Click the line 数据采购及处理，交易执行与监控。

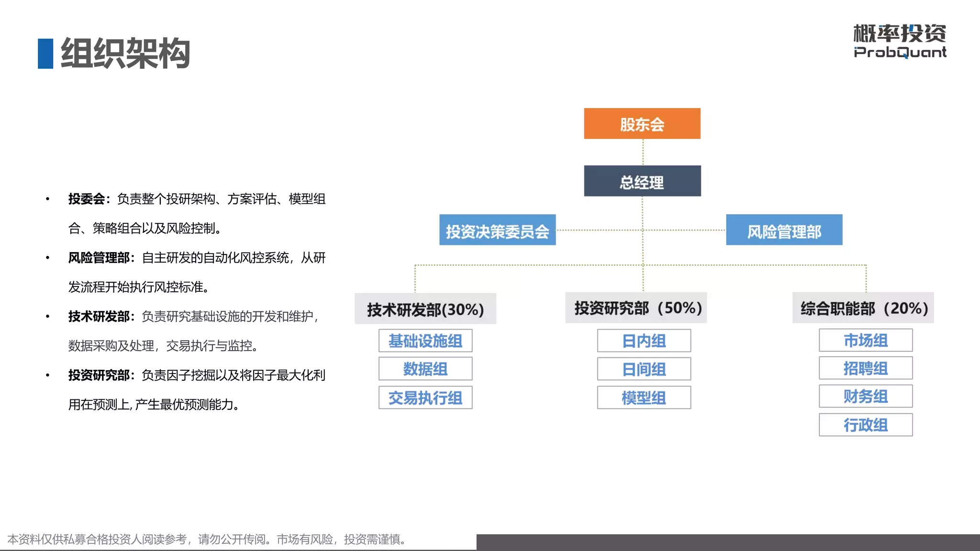tap(164, 346)
